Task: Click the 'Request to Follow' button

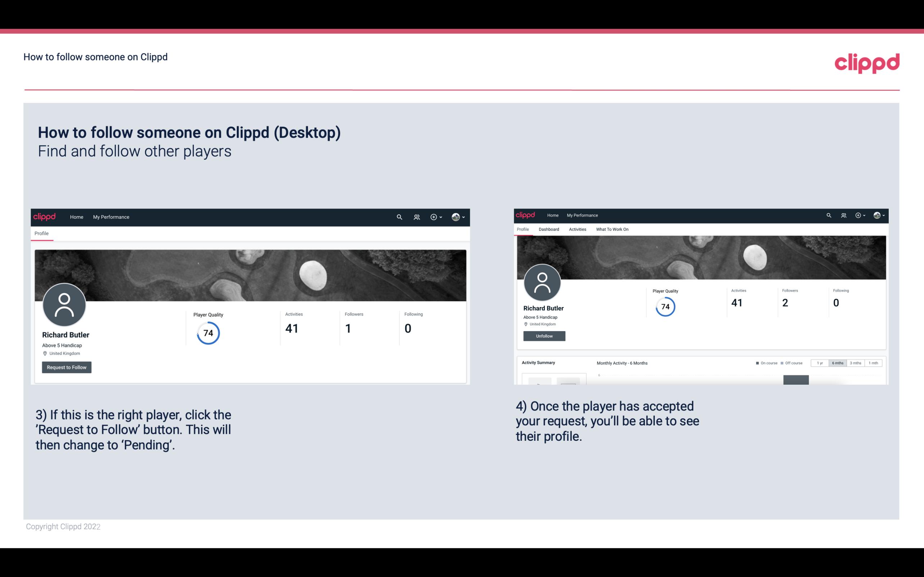Action: 67,367
